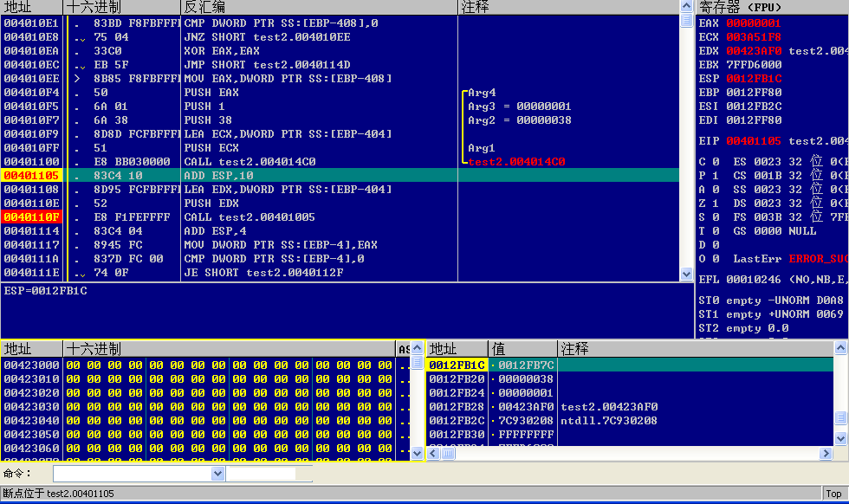Click the Top button in status bar
The width and height of the screenshot is (849, 504).
point(833,494)
